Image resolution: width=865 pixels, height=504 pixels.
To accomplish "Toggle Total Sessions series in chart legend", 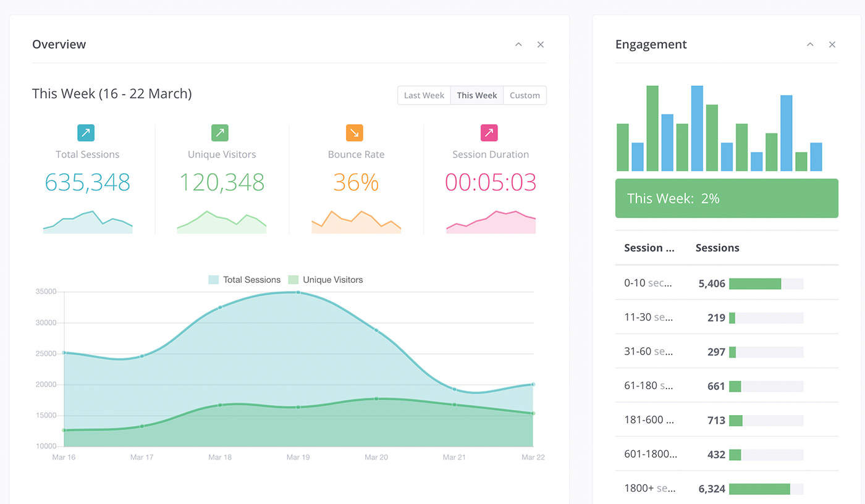I will point(245,280).
